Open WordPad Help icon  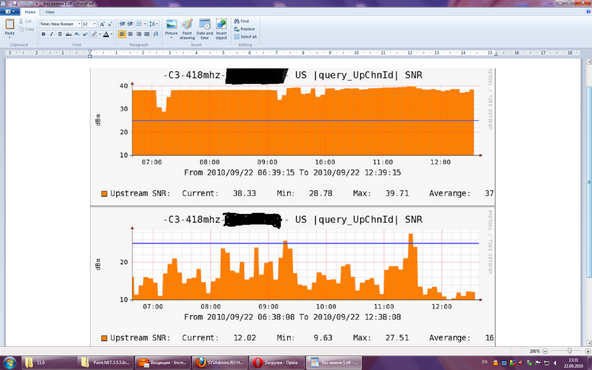pos(588,12)
